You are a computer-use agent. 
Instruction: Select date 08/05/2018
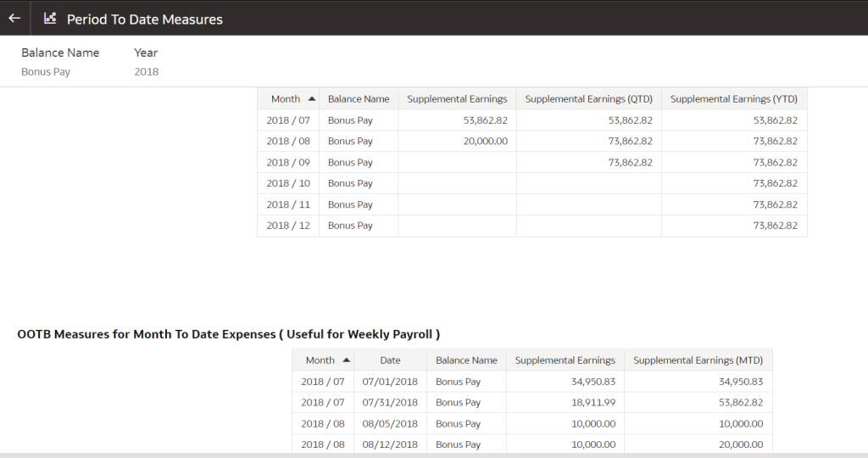[x=390, y=424]
